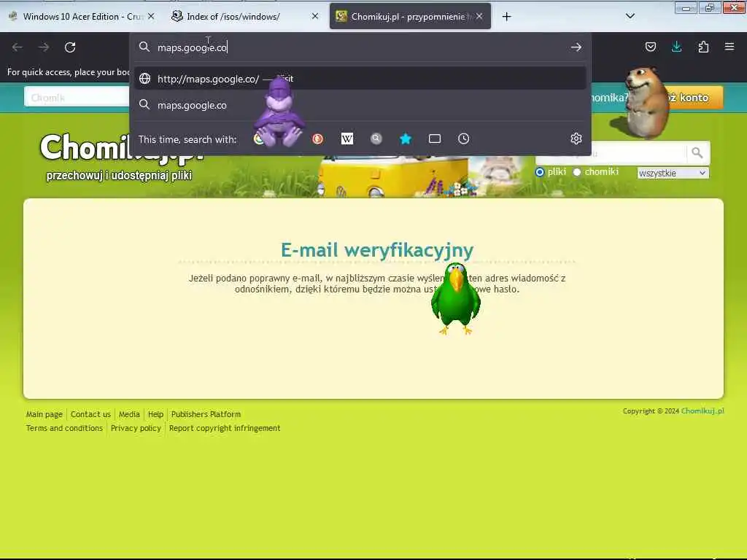Screen dimensions: 747x560
Task: Open the Firefox application menu
Action: (x=729, y=47)
